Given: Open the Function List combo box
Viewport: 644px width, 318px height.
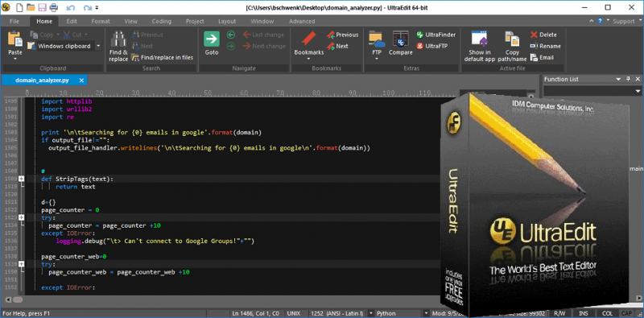Looking at the screenshot, I should (x=592, y=91).
